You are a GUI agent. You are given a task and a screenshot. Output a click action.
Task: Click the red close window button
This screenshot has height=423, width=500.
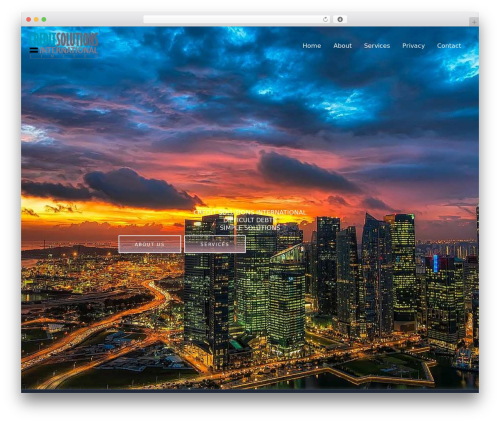click(29, 19)
